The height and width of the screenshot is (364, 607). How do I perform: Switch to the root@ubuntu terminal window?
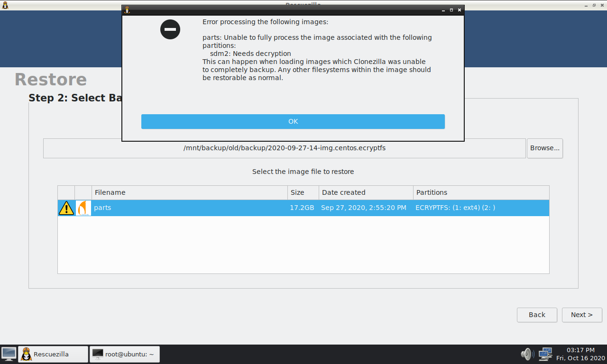coord(124,354)
